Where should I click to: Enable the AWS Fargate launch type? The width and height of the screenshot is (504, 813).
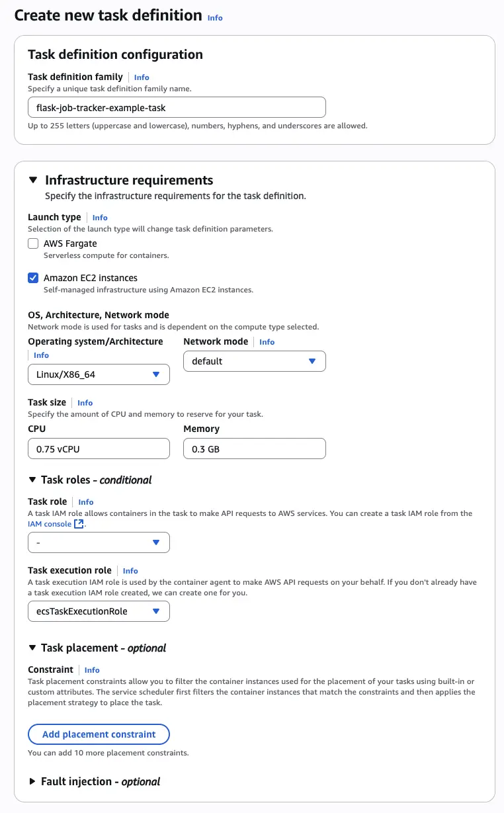point(33,243)
